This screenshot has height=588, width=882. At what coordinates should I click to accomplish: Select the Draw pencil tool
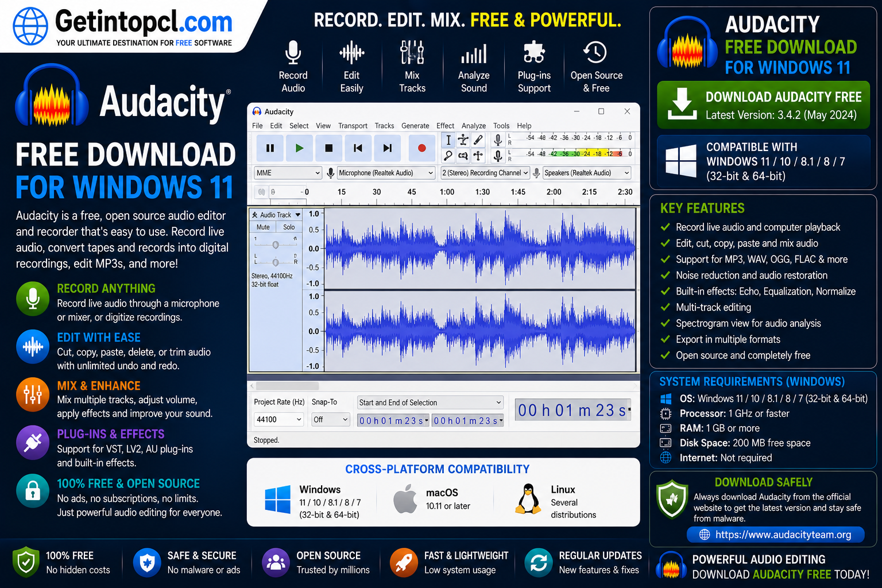click(478, 140)
